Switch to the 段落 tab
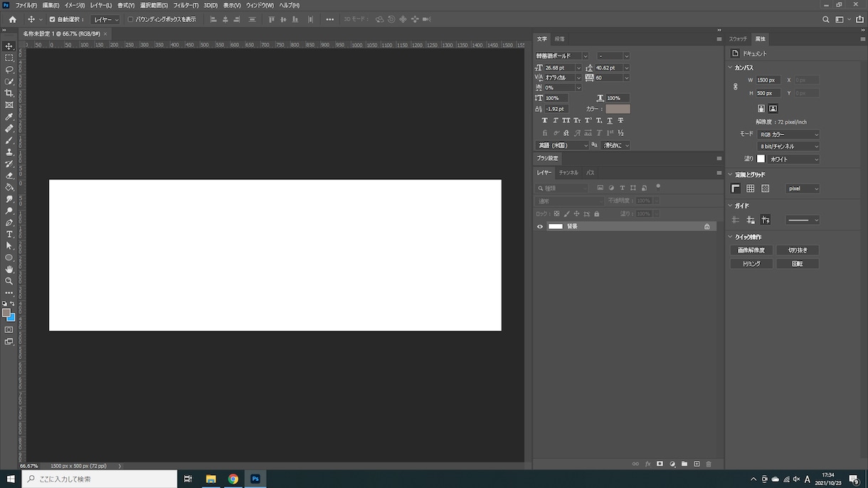The image size is (868, 488). point(560,39)
